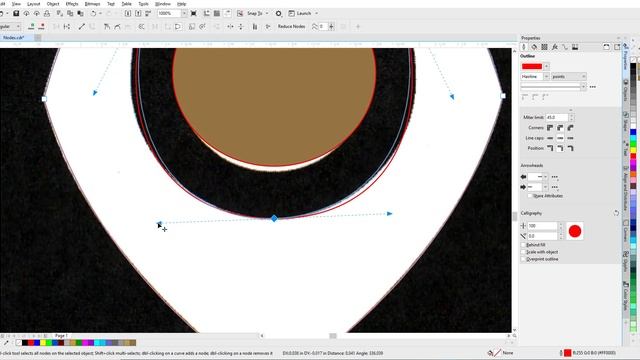Click the Smooth node icon

tap(118, 27)
